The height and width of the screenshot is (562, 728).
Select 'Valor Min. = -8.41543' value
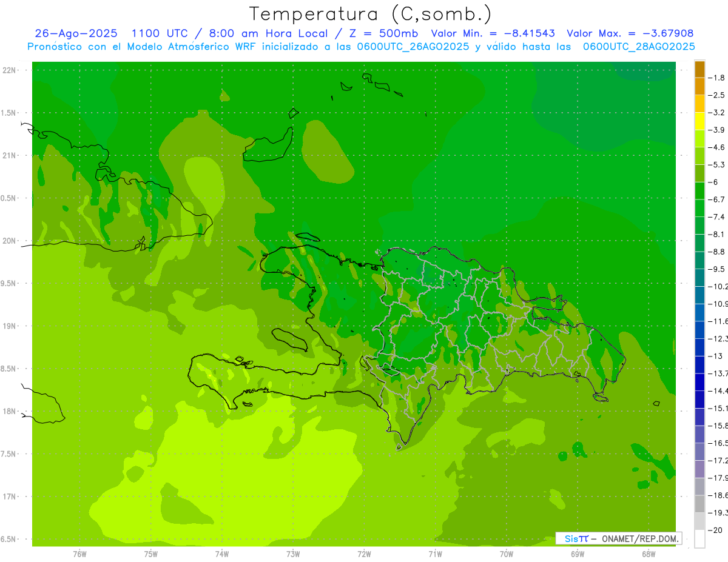493,33
